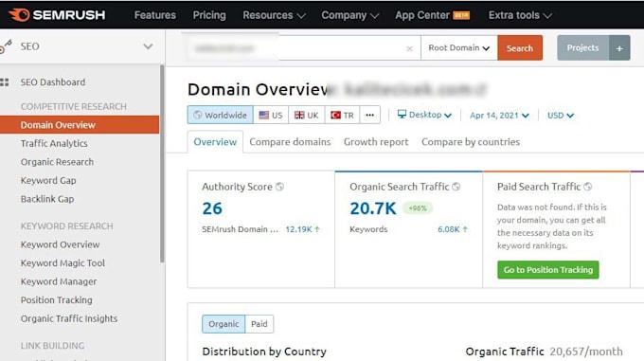Open Keyword Gap in sidebar
Screen dimensions: 644x361
coord(48,180)
